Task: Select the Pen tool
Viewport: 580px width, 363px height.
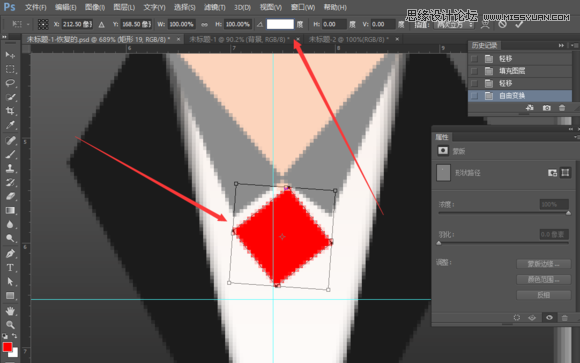Action: 10,254
